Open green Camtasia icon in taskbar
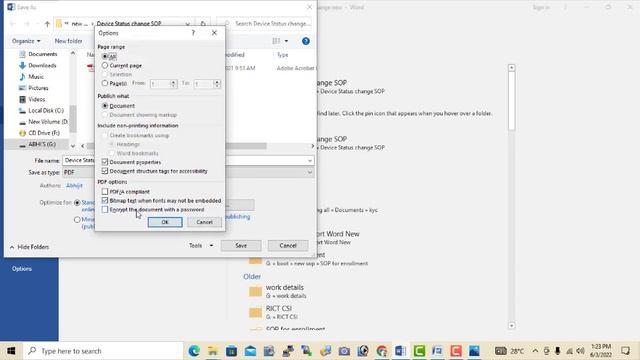Screen dimensions: 640x360 coord(419,351)
